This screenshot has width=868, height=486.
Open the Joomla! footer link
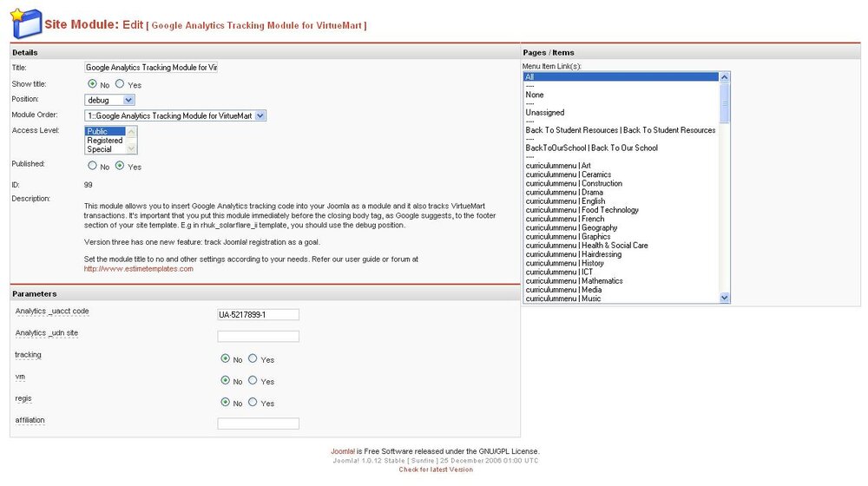pos(343,451)
